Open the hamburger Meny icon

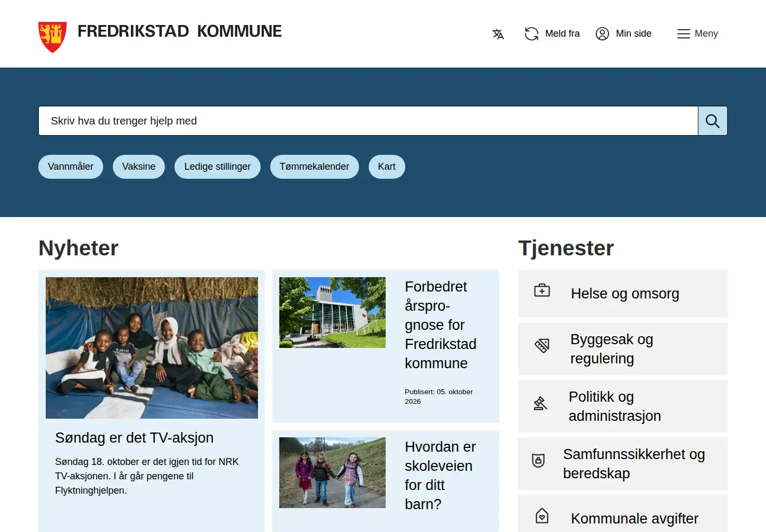[x=684, y=34]
